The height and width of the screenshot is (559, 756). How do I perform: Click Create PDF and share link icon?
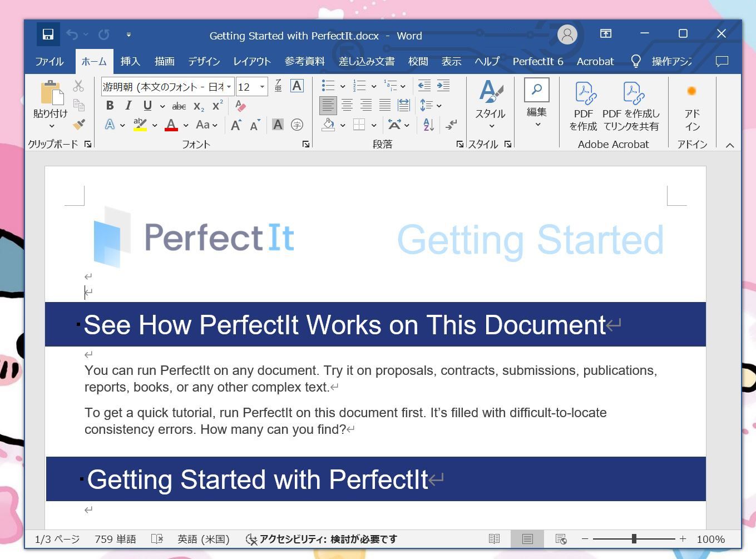click(x=631, y=106)
